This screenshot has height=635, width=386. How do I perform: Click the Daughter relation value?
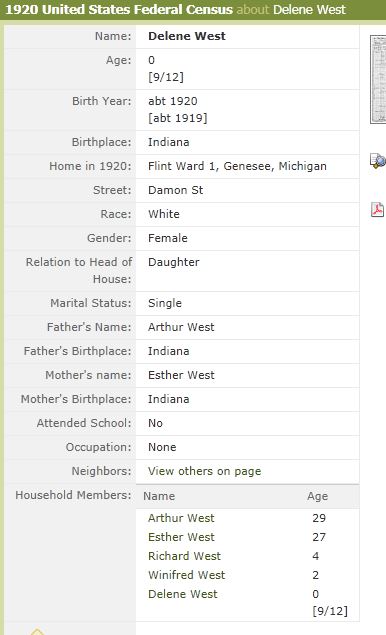[174, 262]
